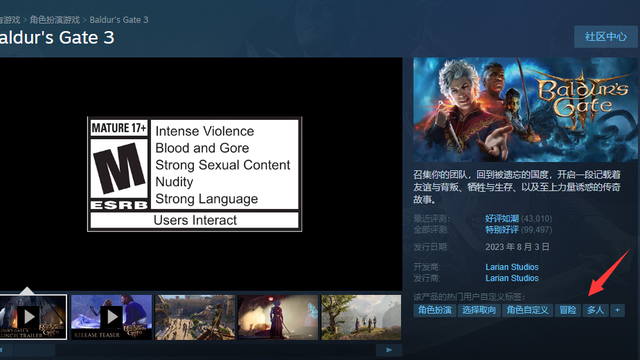Image resolution: width=640 pixels, height=360 pixels.
Task: Play the Release Teaser video thumbnail
Action: (x=111, y=317)
